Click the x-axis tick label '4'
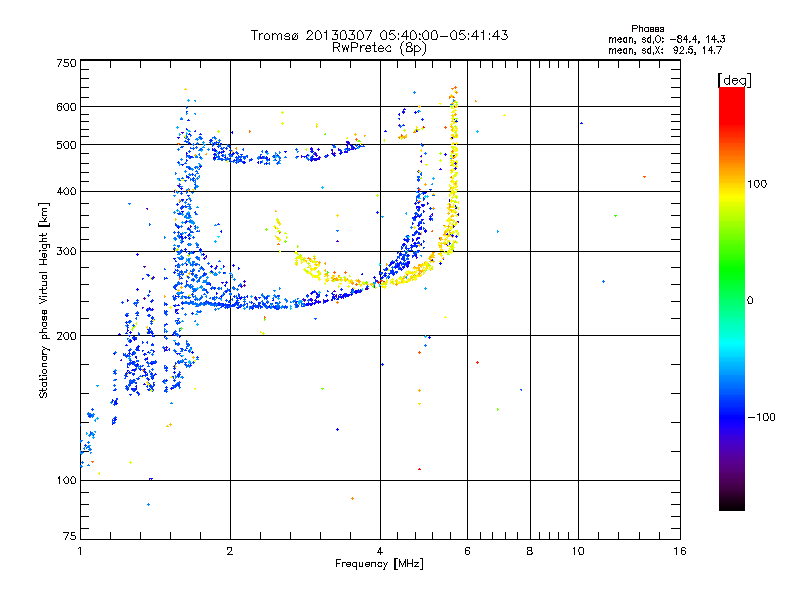Screen dimensions: 800x600 tap(380, 551)
